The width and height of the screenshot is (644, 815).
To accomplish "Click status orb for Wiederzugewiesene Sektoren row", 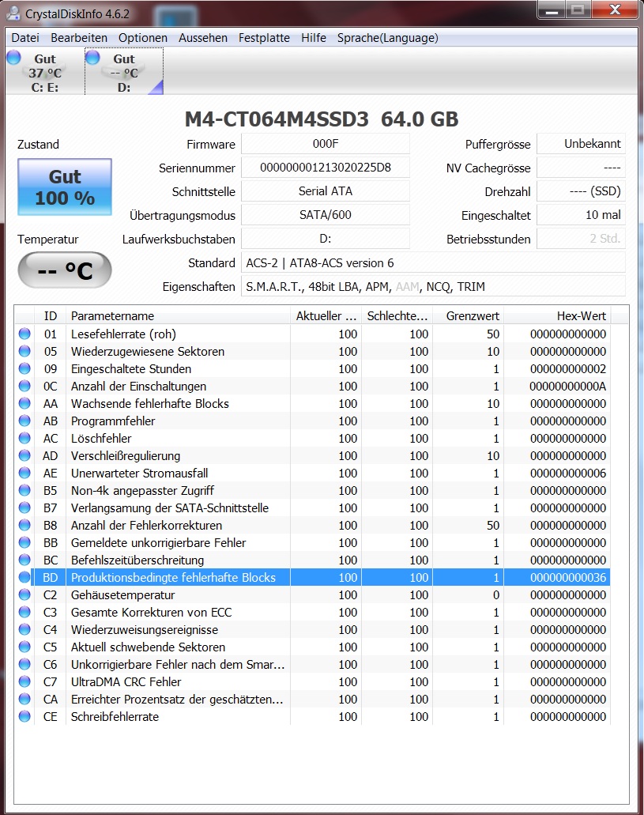I will click(24, 351).
